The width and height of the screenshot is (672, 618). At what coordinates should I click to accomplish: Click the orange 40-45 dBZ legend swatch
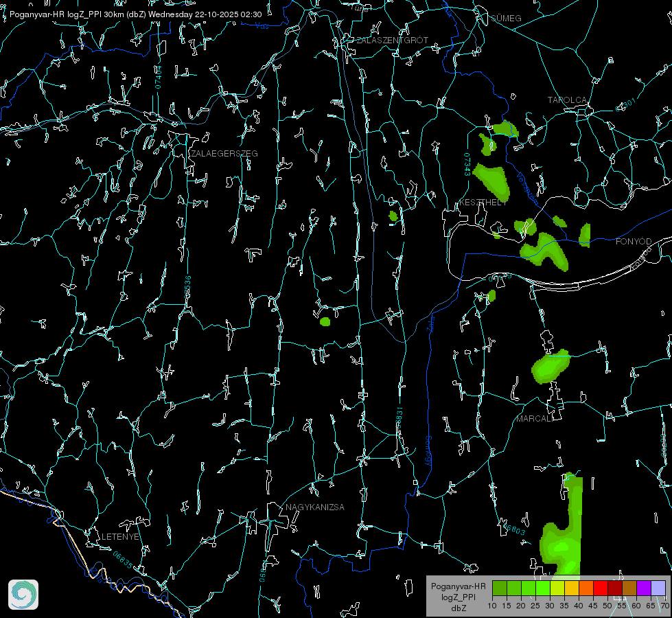point(586,588)
